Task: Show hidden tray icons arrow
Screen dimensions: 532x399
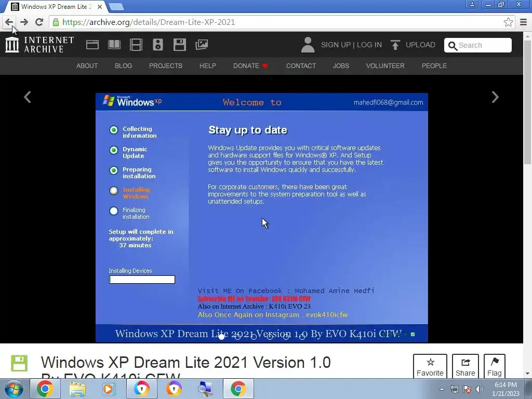Action: pyautogui.click(x=442, y=389)
